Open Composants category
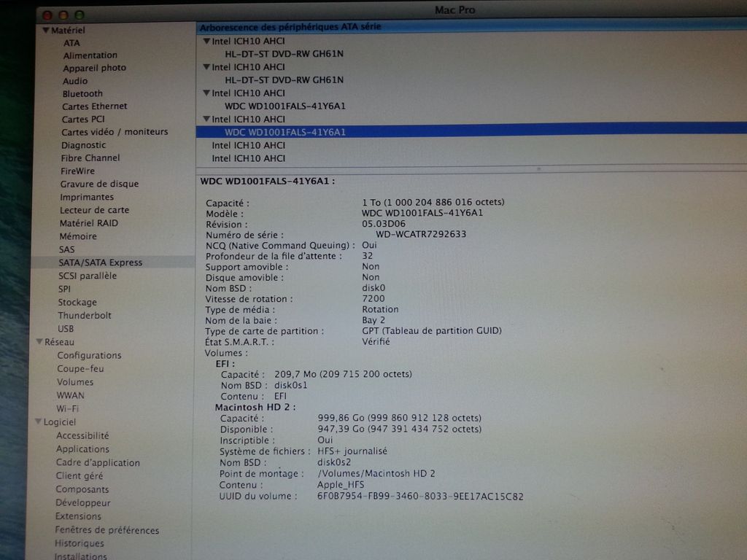Screen dimensions: 747x560 [x=82, y=489]
